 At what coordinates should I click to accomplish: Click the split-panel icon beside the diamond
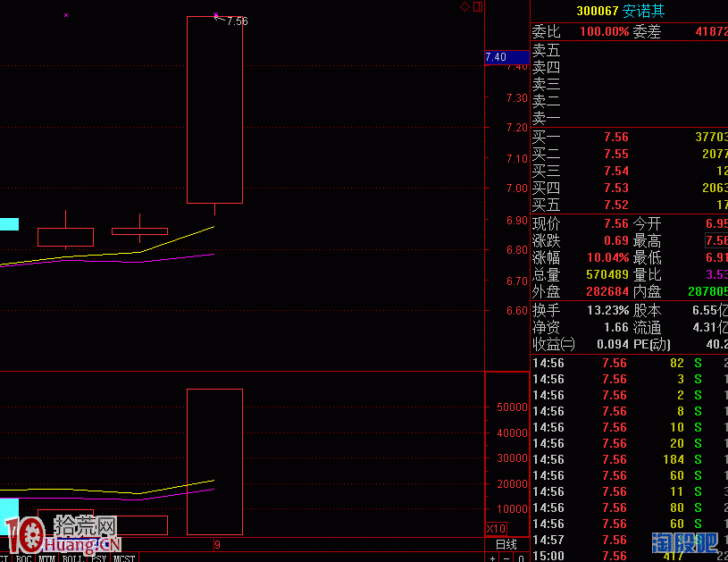pos(478,7)
